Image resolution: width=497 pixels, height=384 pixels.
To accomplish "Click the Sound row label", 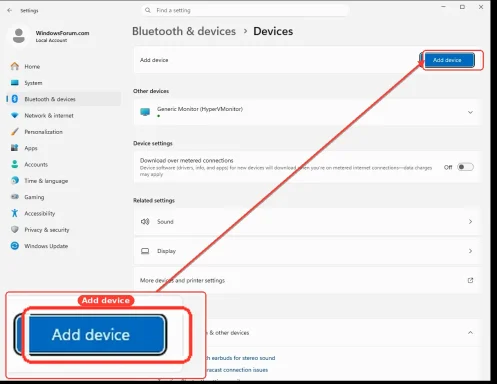I will 165,222.
